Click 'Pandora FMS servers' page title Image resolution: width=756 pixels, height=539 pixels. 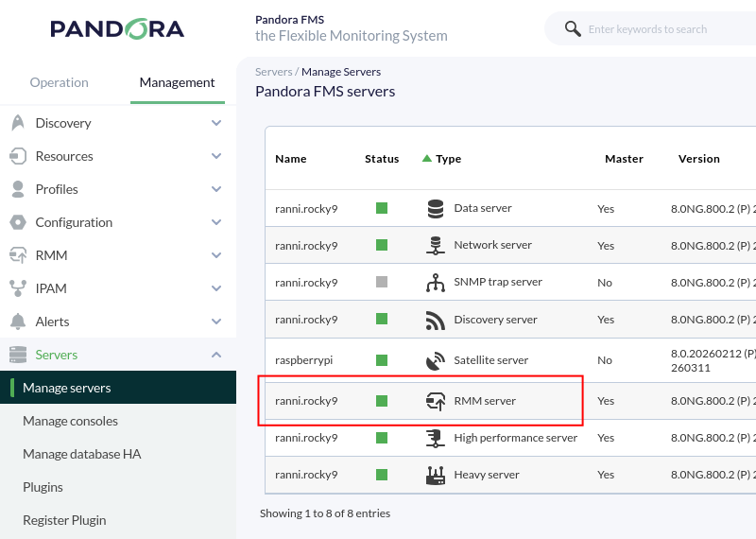325,92
